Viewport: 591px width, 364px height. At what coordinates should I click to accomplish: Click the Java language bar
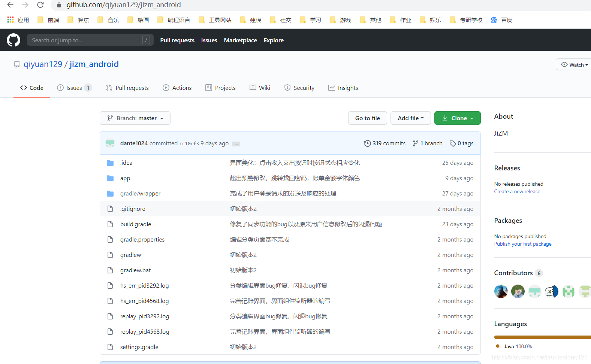pyautogui.click(x=543, y=337)
